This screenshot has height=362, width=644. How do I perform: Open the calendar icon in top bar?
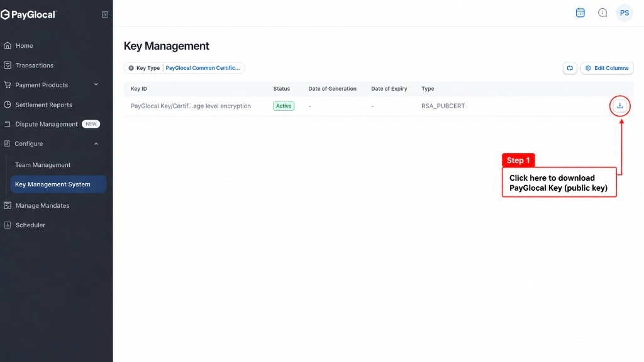pos(580,13)
